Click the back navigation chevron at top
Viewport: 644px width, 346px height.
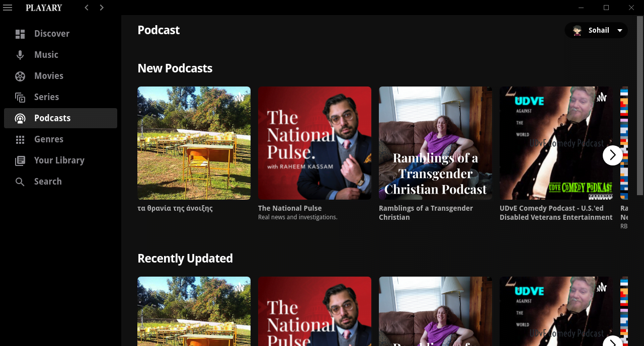pos(86,8)
